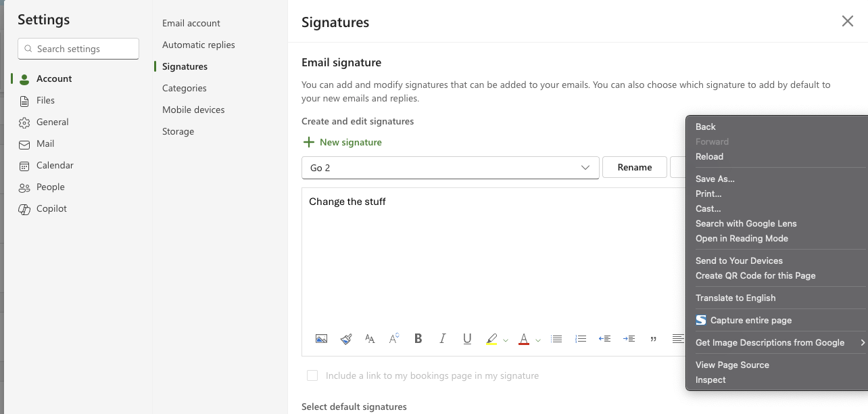Insert a picture inline in the signature
The image size is (868, 414).
321,339
